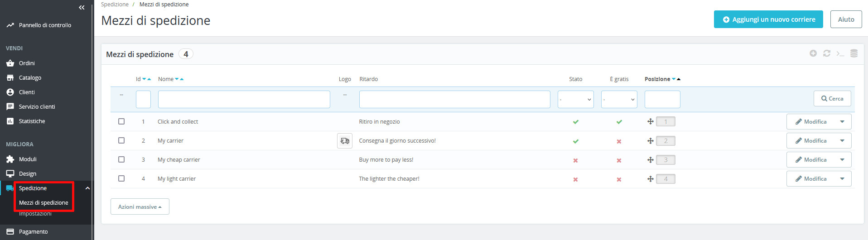Click the Servizio clienti chat icon
The height and width of the screenshot is (240, 868).
pyautogui.click(x=10, y=107)
